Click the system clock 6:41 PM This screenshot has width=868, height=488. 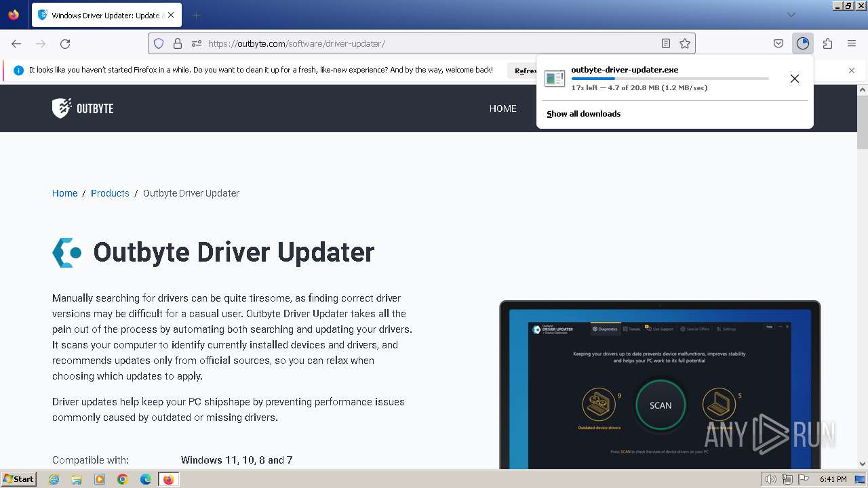coord(833,479)
